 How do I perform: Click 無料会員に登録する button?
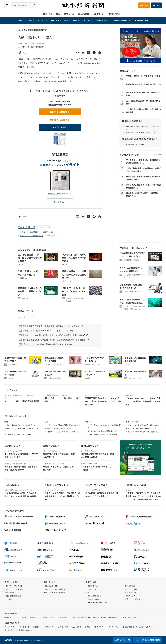pos(60,120)
